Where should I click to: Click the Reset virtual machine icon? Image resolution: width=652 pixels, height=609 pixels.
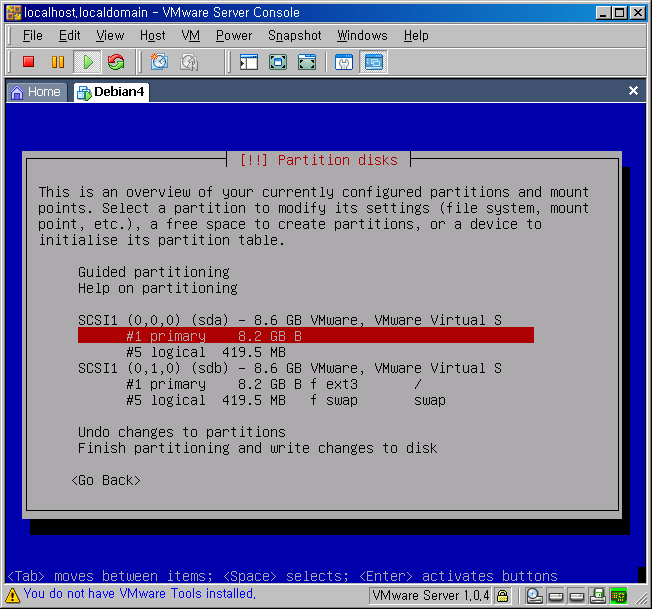(x=116, y=62)
